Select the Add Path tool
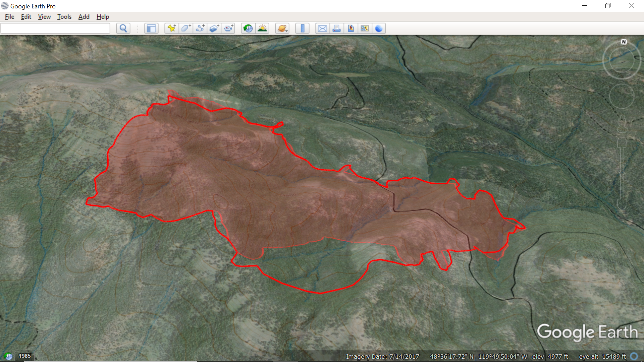 [200, 28]
